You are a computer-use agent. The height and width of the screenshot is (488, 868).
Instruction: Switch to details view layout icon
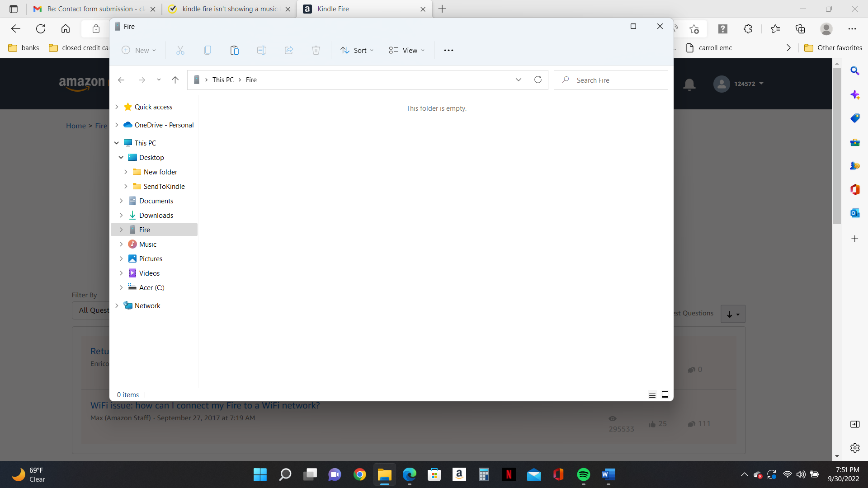652,394
